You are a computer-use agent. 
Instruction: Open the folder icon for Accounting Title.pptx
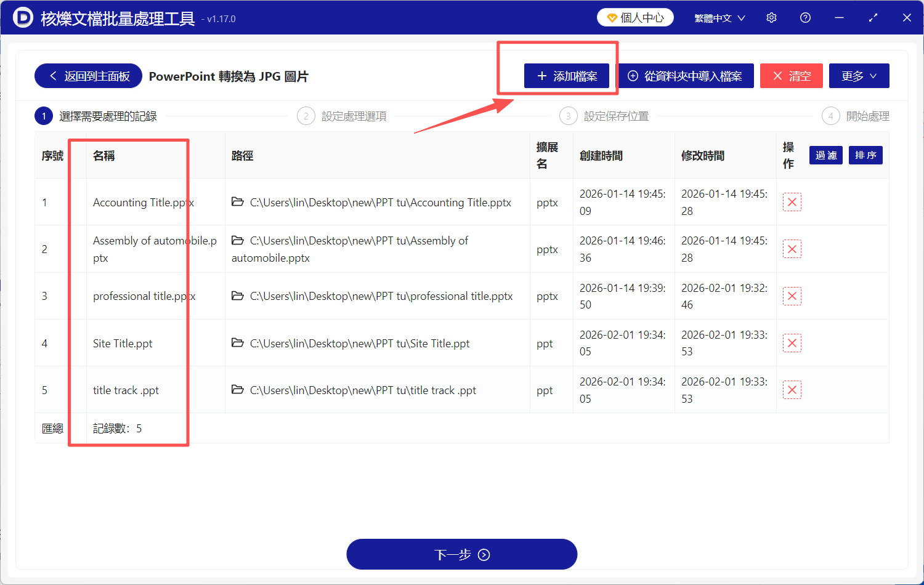(238, 202)
